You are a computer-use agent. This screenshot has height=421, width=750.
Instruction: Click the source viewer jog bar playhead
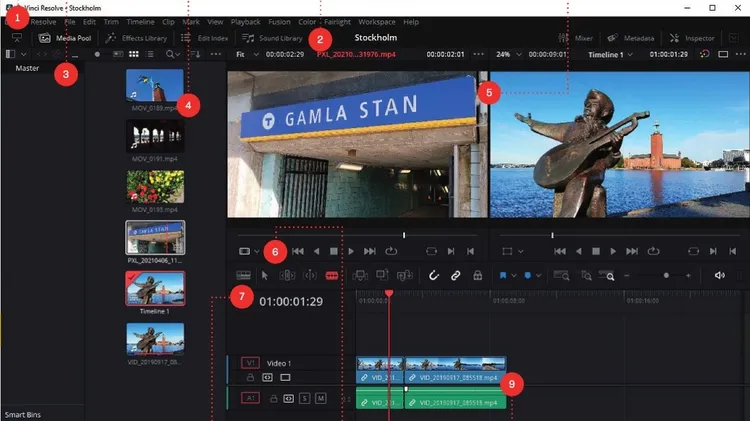(x=404, y=235)
